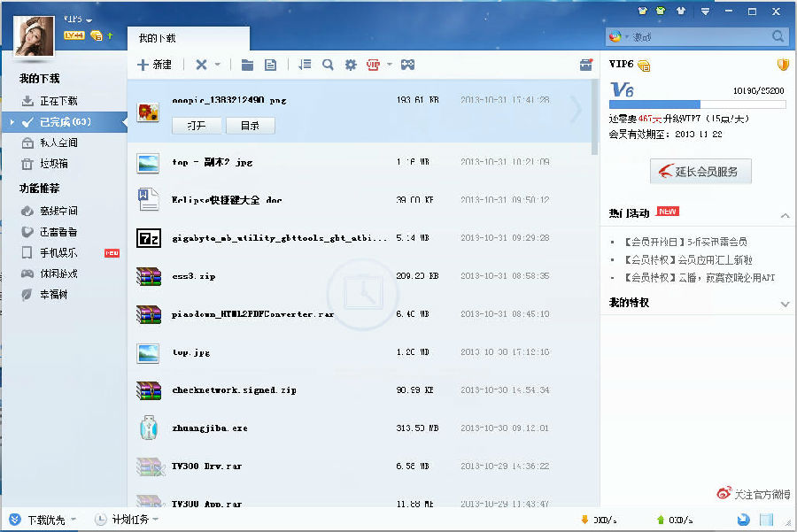Click the open folder icon in the toolbar
The width and height of the screenshot is (797, 532).
coord(249,64)
